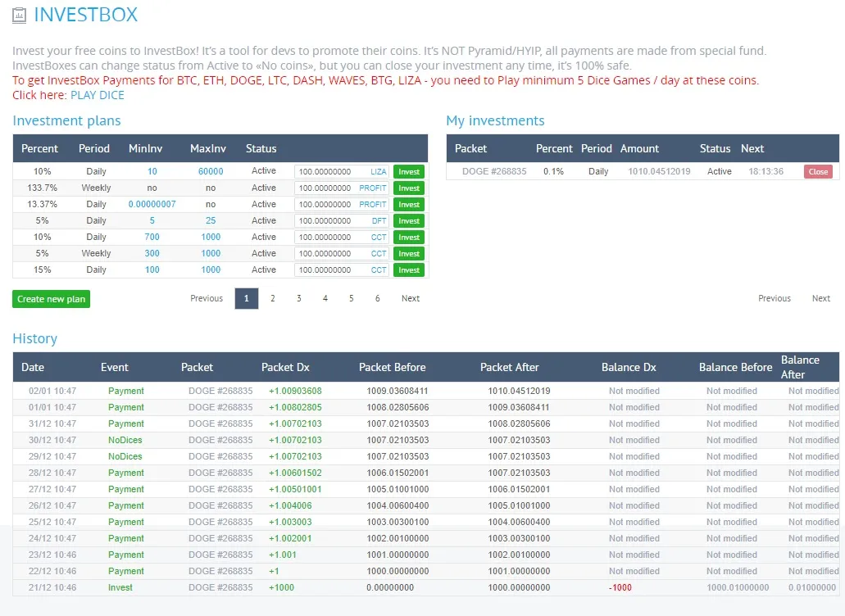The height and width of the screenshot is (616, 845).
Task: Click the amount field for 5% Weekly CCT plan
Action: pyautogui.click(x=342, y=254)
